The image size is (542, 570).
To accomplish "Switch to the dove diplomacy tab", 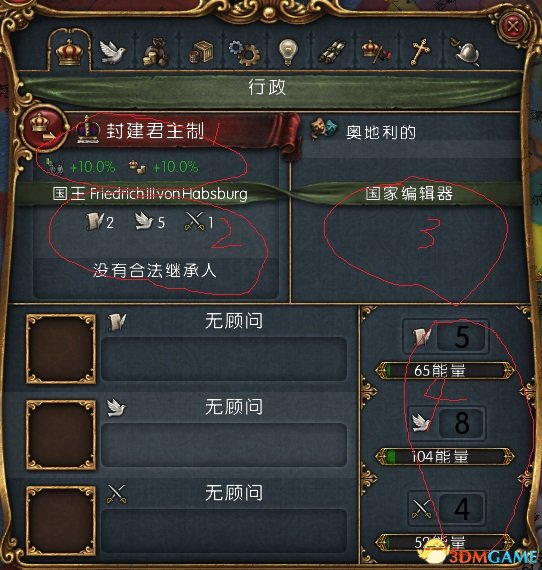I will tap(112, 52).
